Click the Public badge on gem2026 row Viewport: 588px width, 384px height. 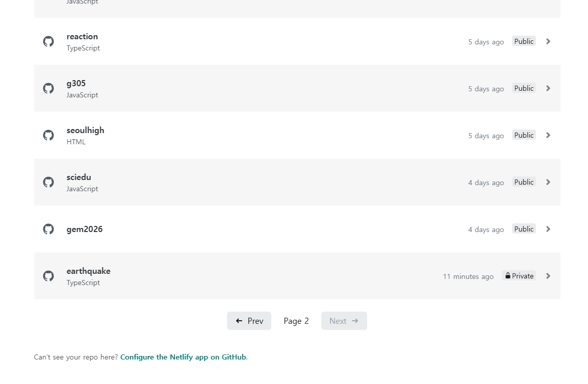(524, 229)
